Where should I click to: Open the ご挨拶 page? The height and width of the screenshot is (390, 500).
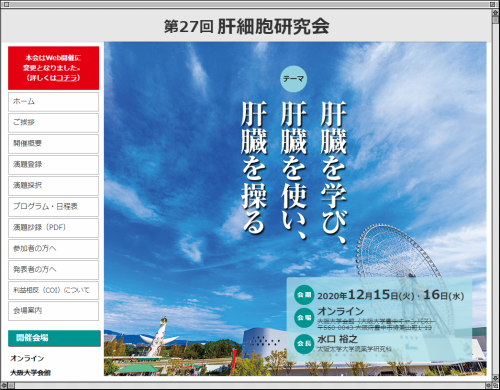pyautogui.click(x=53, y=123)
